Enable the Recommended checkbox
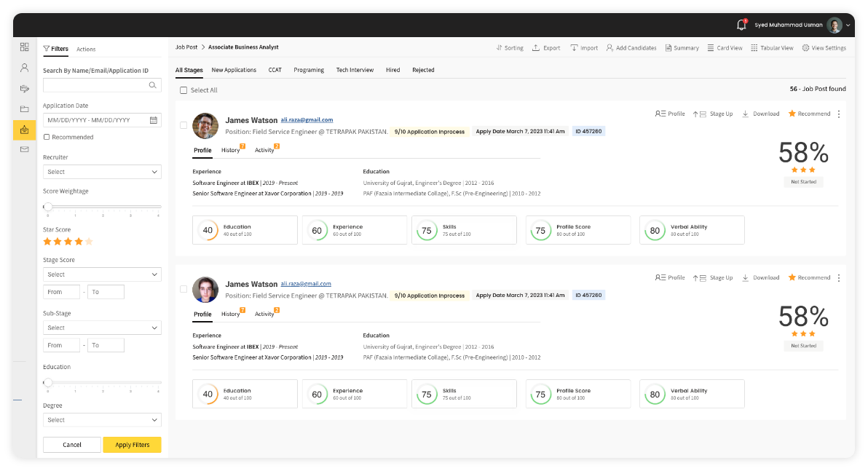Screen dimensions: 868x471 point(47,137)
